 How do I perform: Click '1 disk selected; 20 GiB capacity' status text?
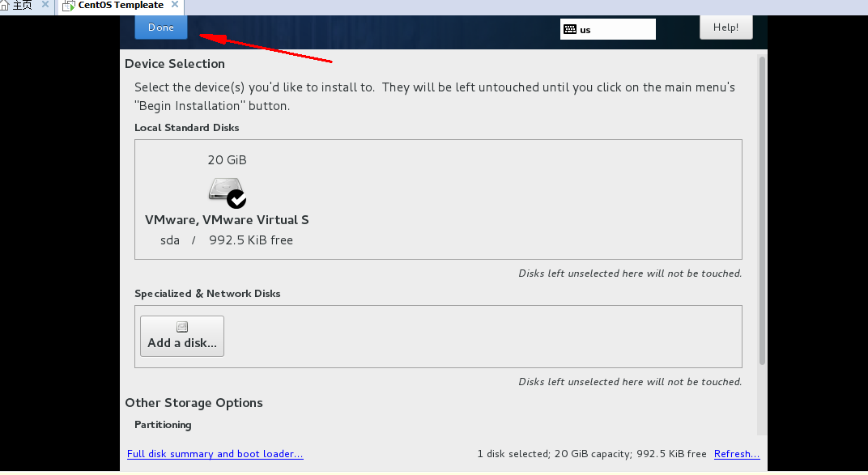coord(592,454)
